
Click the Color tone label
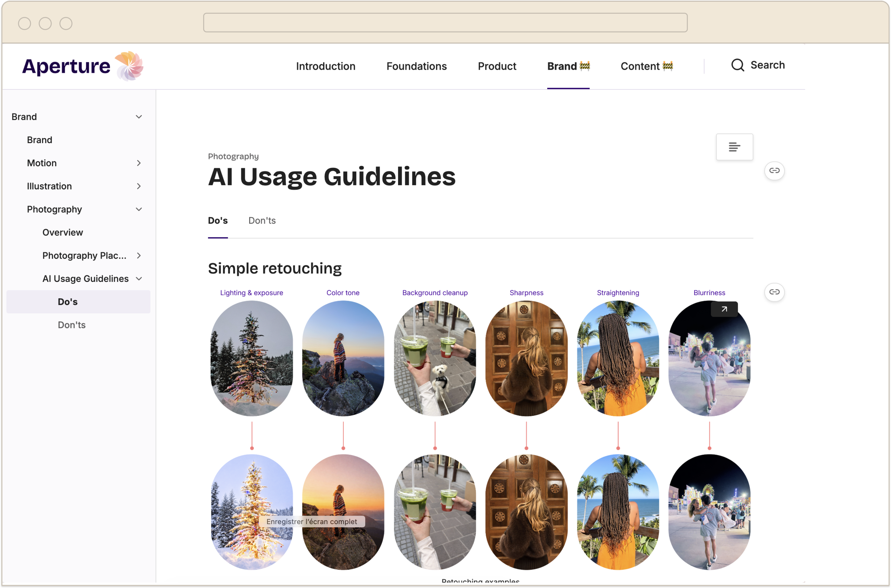click(x=343, y=293)
